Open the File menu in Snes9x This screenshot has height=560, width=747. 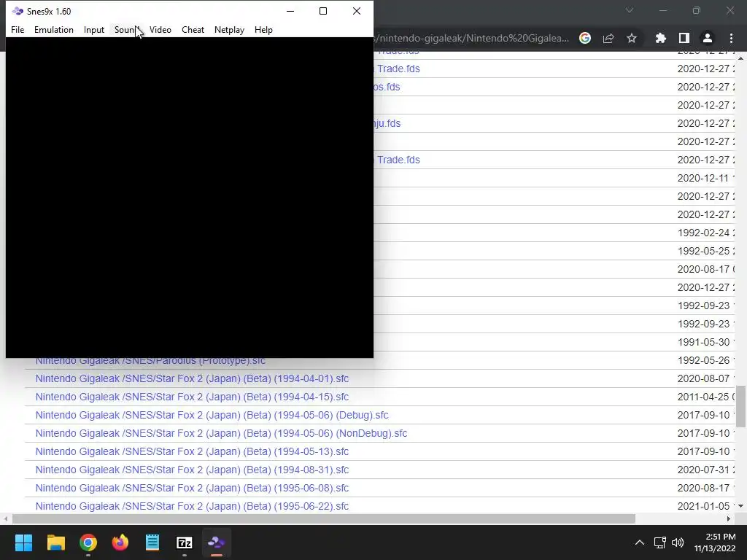18,29
